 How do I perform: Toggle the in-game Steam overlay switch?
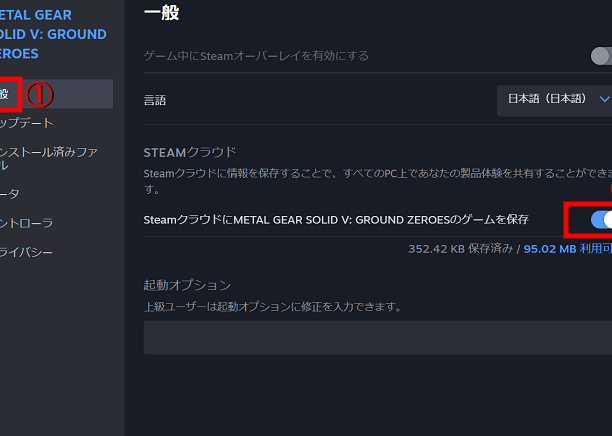tap(601, 56)
